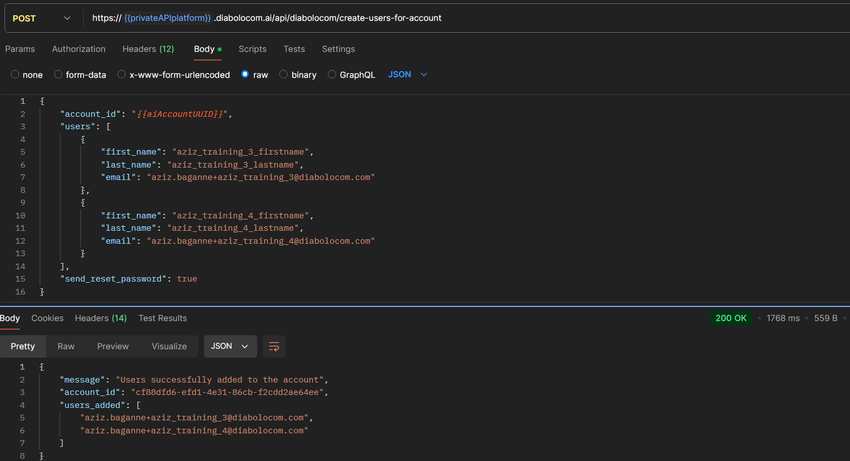Image resolution: width=850 pixels, height=461 pixels.
Task: Switch response view to Raw
Action: click(66, 346)
